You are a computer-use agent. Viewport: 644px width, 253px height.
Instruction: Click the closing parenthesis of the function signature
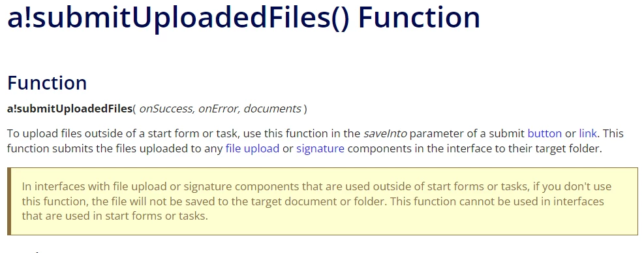(x=305, y=109)
